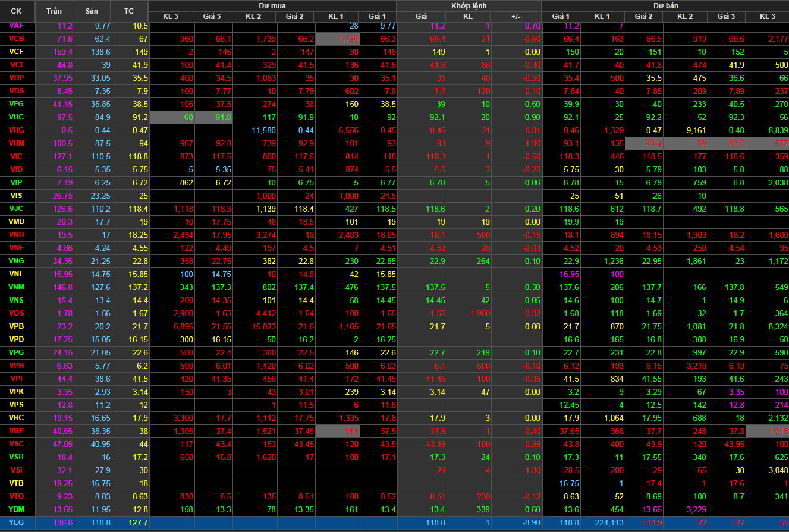This screenshot has height=532, width=789.
Task: Select stock ticker VSC
Action: point(17,444)
